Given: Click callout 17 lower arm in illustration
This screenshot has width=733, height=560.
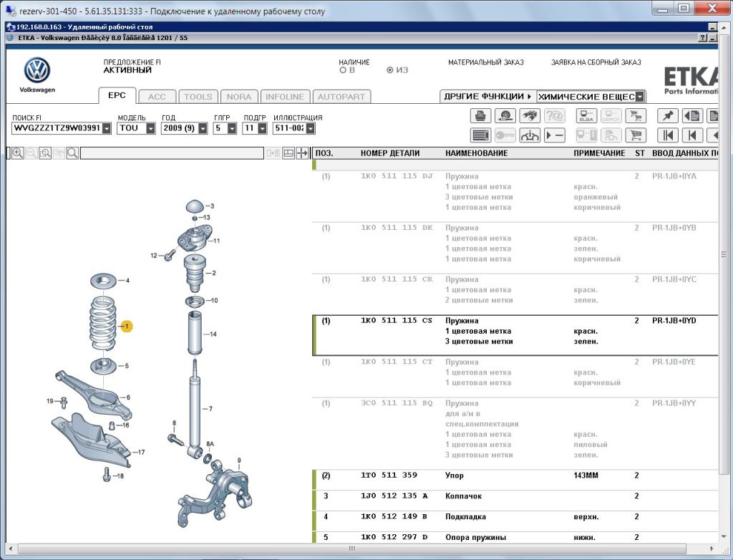Looking at the screenshot, I should (141, 453).
